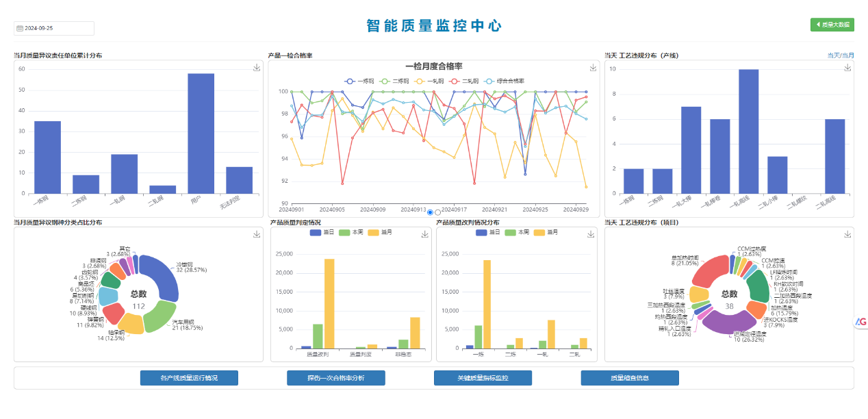Screen dimensions: 868x419
Task: Click the 用户 bar in the bar chart
Action: (x=201, y=134)
